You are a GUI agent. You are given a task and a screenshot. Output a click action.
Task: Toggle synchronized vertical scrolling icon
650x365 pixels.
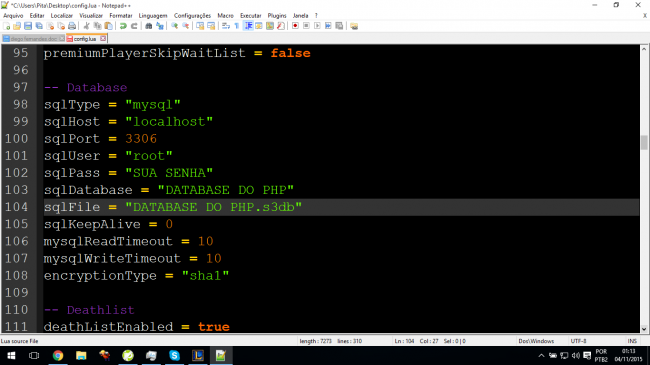pos(200,26)
